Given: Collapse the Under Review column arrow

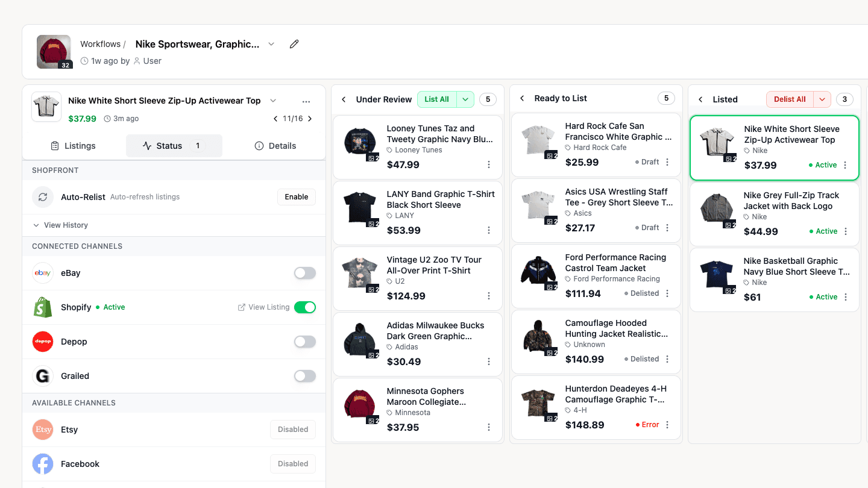Looking at the screenshot, I should click(344, 99).
